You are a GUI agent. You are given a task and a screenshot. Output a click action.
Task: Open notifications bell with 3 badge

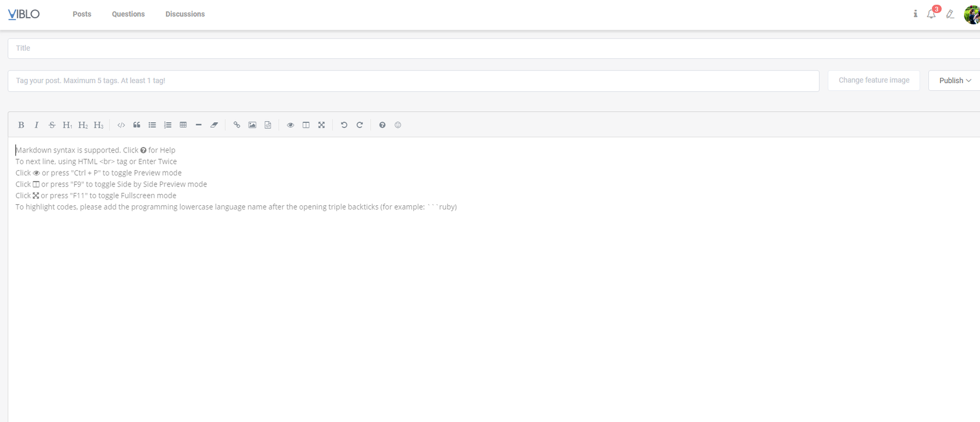(x=932, y=13)
